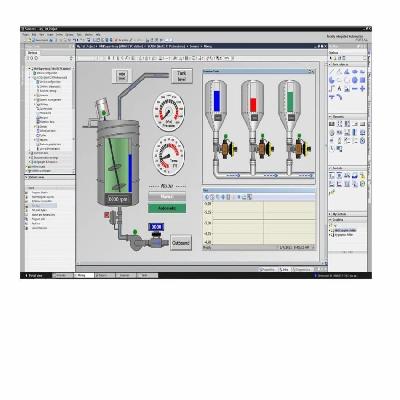The image size is (400, 400).
Task: Open the Options menu
Action: 69,34
